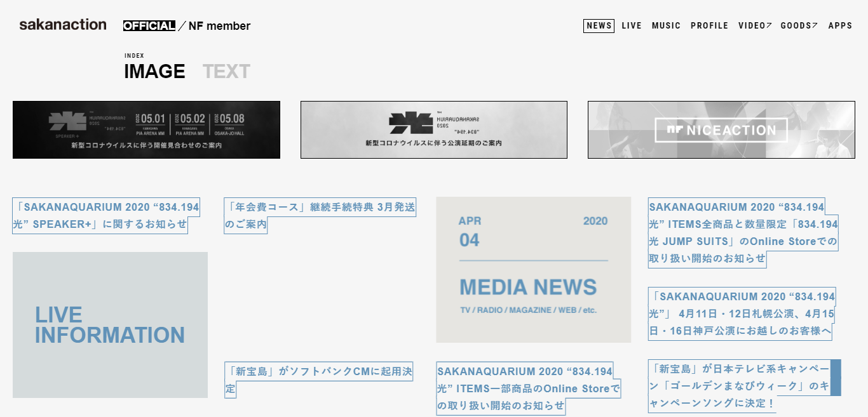Open 年会費コース継続手続特典 news link
This screenshot has height=417, width=868.
click(x=320, y=215)
